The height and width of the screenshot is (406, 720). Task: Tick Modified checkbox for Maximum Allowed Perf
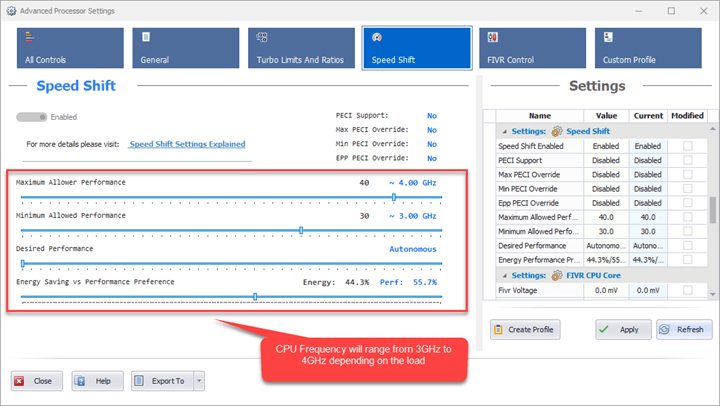click(687, 217)
